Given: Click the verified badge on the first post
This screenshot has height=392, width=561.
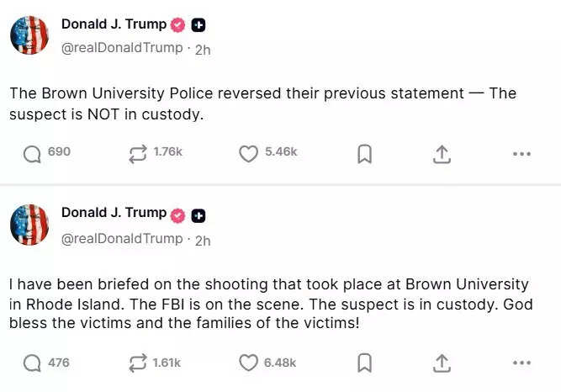Looking at the screenshot, I should click(x=177, y=25).
